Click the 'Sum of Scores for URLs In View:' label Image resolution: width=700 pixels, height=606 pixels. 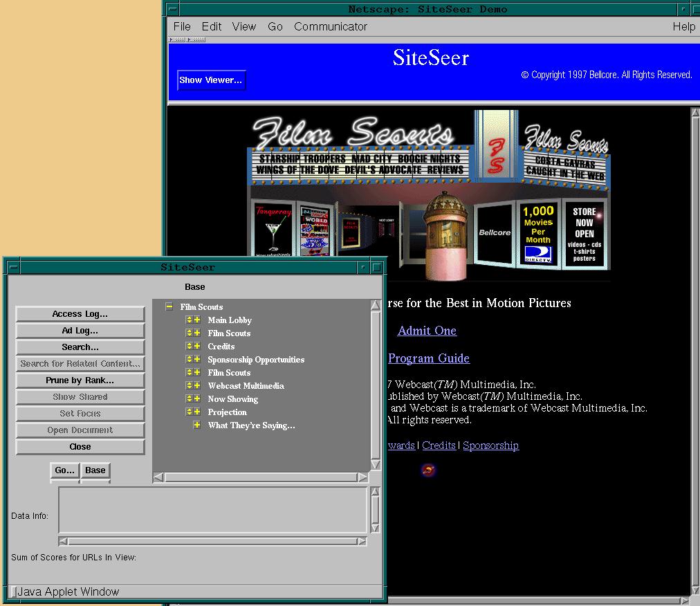click(73, 558)
